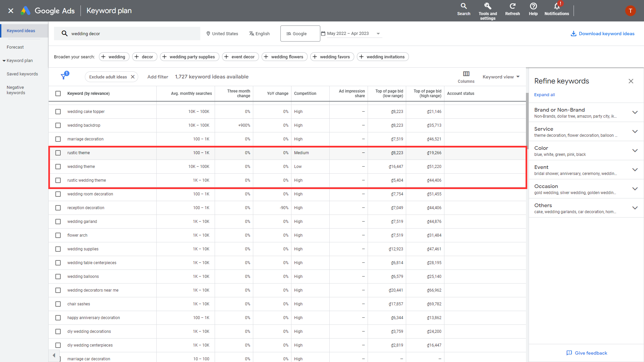
Task: Sort by Avg. monthly searches column
Action: 191,94
